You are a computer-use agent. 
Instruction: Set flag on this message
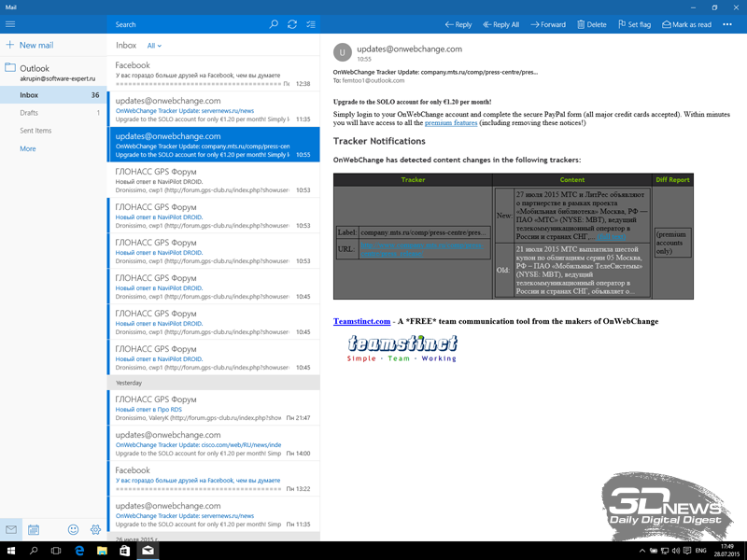tap(634, 25)
